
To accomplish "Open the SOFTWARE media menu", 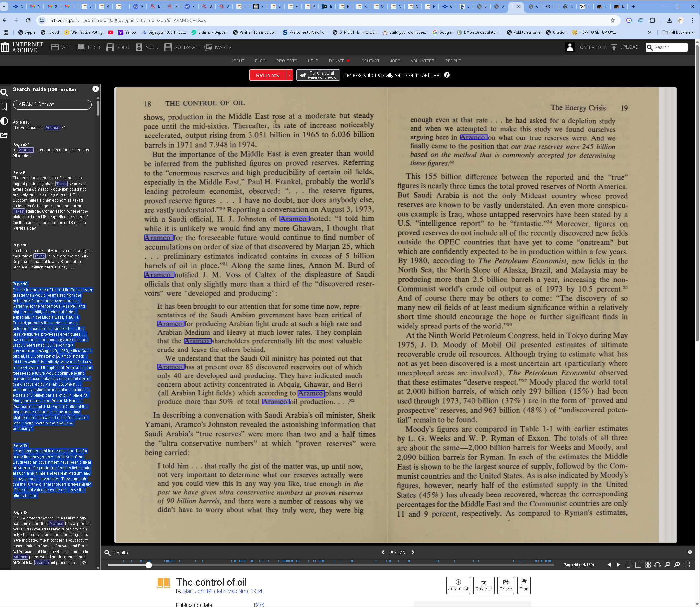I will pyautogui.click(x=181, y=47).
